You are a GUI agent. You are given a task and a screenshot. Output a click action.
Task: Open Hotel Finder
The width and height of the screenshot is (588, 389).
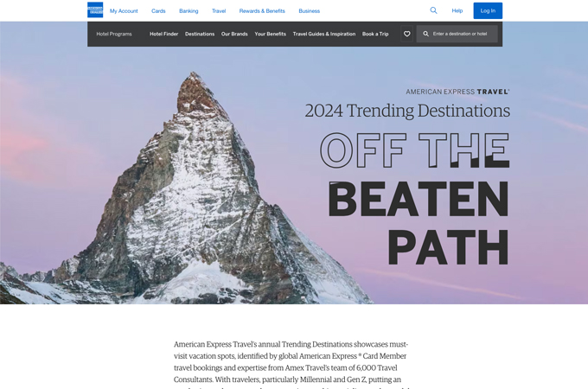(x=164, y=34)
